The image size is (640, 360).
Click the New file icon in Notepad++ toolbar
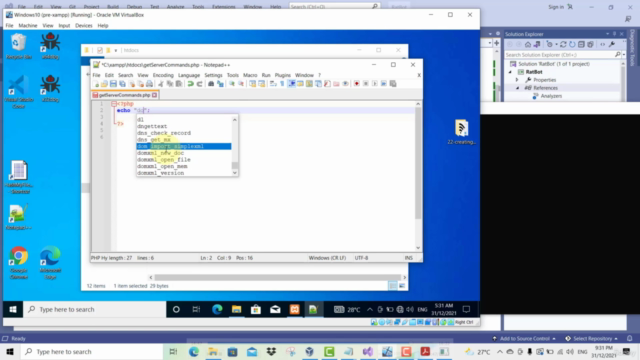click(x=96, y=84)
